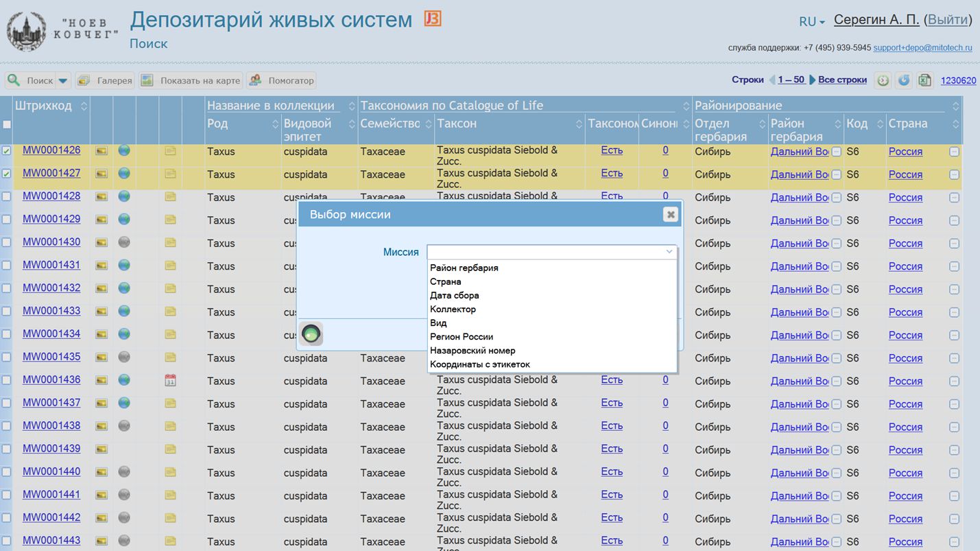Click the blue globe icon in row MW0001437
This screenshot has height=551, width=980.
click(124, 403)
